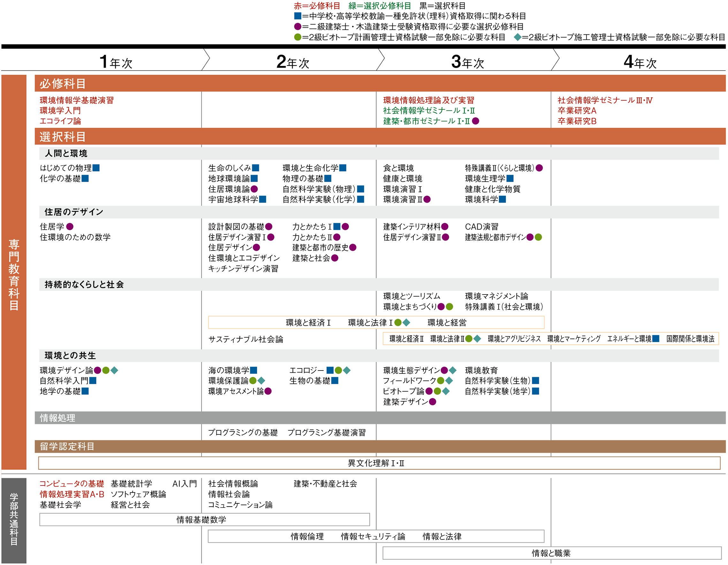
Task: Click the 情報処理 gray section banner
Action: coord(380,418)
